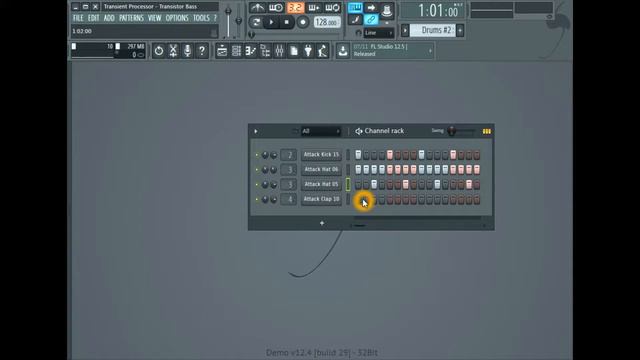The image size is (640, 360).
Task: Toggle step editing mode icon
Action: coord(387,10)
